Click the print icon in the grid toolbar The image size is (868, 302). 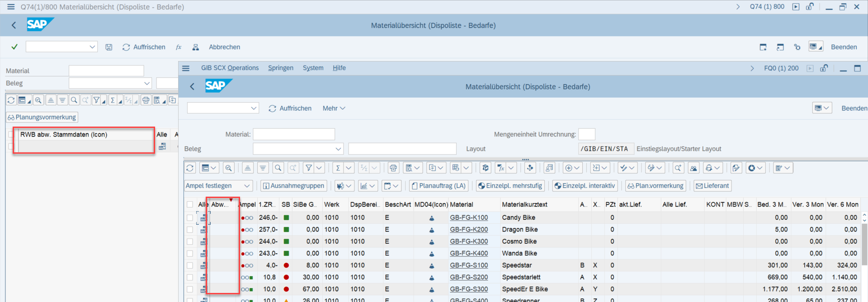[393, 168]
